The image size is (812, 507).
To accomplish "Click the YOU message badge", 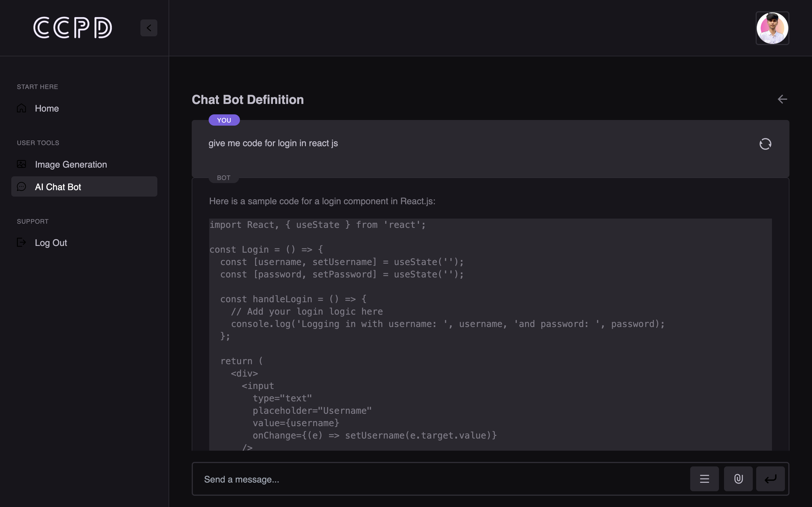I will (x=224, y=120).
